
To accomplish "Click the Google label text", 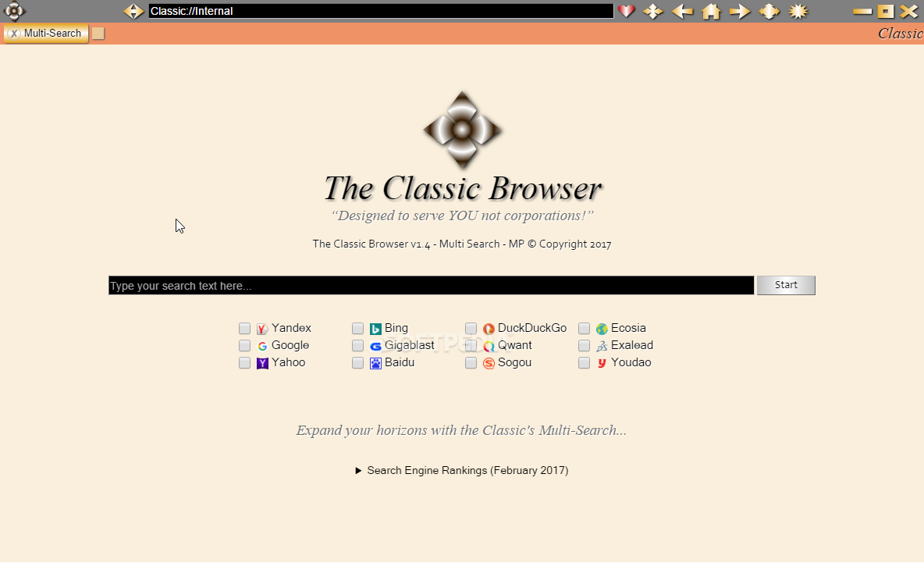I will point(290,345).
